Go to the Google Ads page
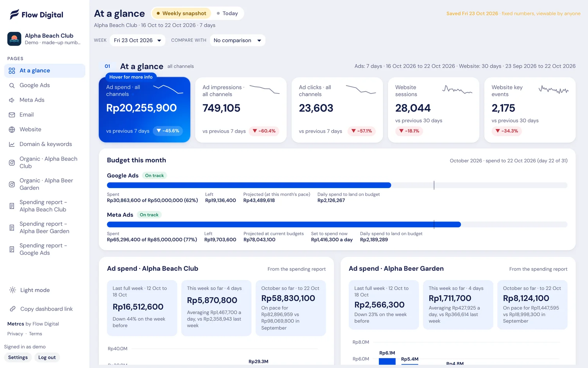The height and width of the screenshot is (368, 588). [44, 85]
